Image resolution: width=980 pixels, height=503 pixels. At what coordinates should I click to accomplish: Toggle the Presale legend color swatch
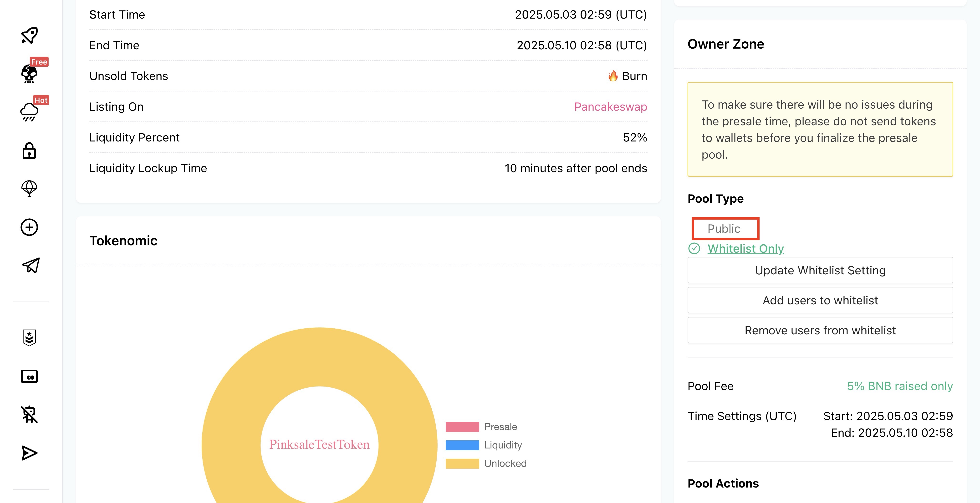coord(462,427)
